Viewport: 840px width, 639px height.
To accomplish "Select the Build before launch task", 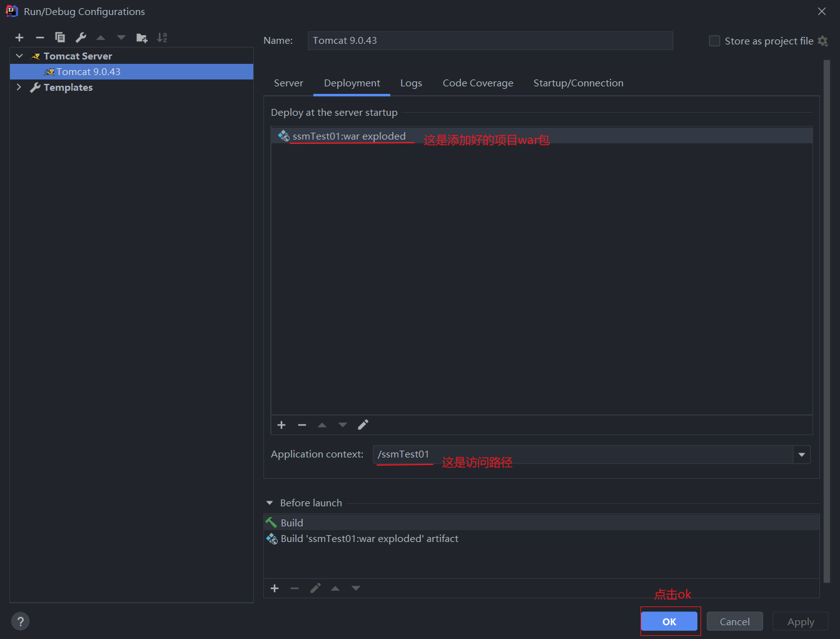I will [x=542, y=523].
